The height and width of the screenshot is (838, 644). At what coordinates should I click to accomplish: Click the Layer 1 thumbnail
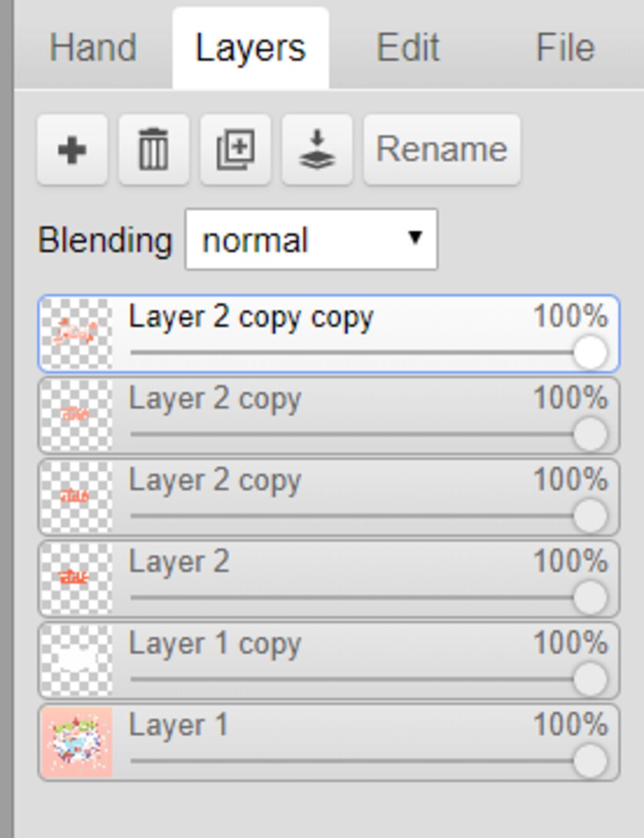coord(77,742)
